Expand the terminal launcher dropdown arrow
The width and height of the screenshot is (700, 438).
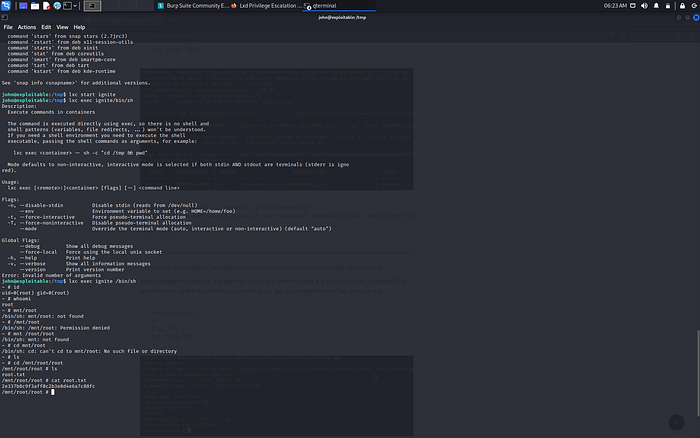click(x=75, y=6)
